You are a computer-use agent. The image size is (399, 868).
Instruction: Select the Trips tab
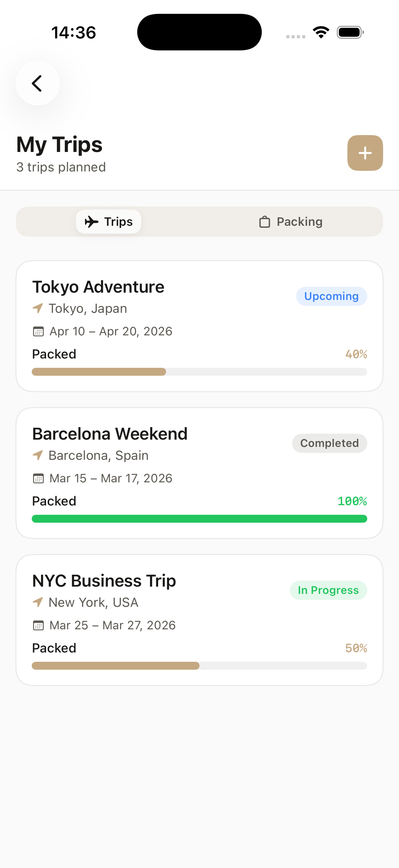pyautogui.click(x=109, y=222)
